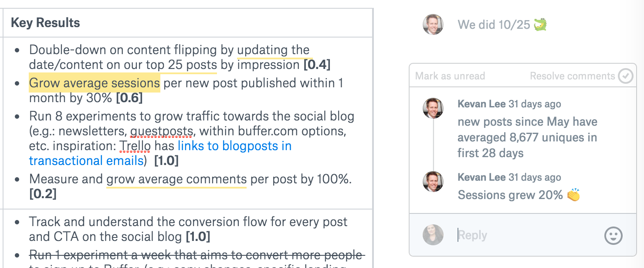The width and height of the screenshot is (644, 268).
Task: Mark the comment thread as unread
Action: coord(450,76)
